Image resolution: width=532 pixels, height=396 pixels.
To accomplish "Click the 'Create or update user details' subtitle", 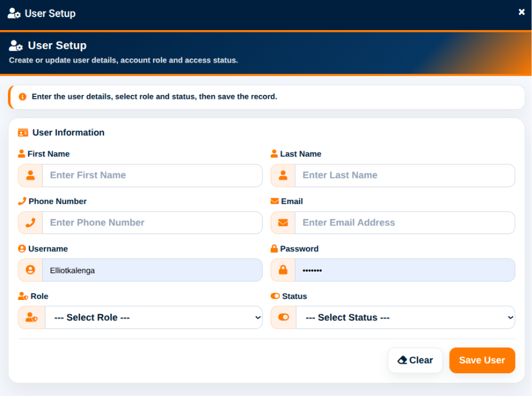I will tap(123, 60).
